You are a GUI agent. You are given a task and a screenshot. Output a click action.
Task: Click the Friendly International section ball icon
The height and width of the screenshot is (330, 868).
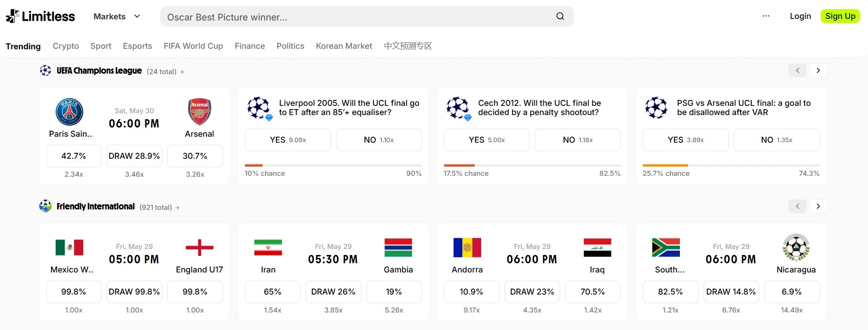46,206
